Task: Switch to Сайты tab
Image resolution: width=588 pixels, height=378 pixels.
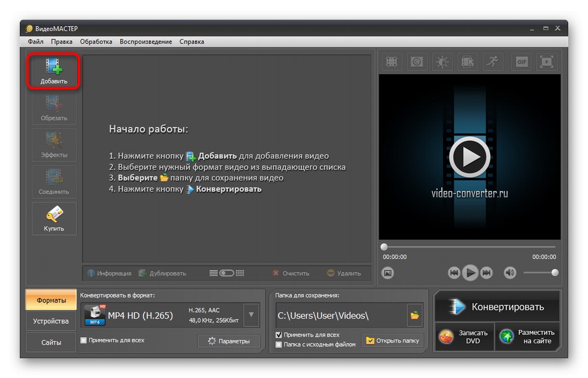Action: 51,342
